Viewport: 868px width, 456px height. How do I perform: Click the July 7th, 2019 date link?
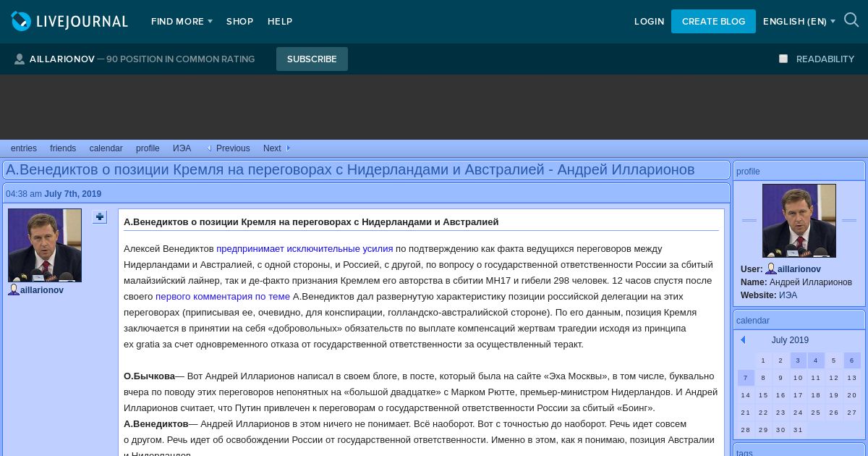click(x=72, y=194)
